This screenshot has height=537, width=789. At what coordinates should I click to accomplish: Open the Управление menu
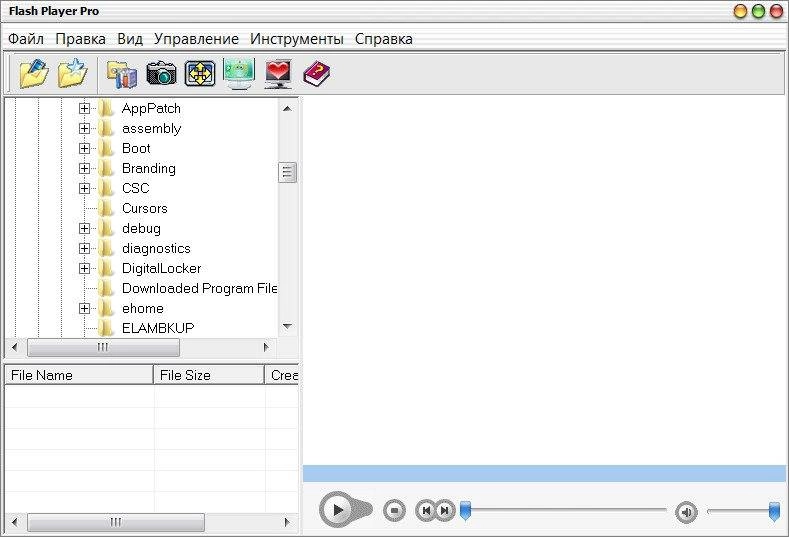(x=196, y=39)
